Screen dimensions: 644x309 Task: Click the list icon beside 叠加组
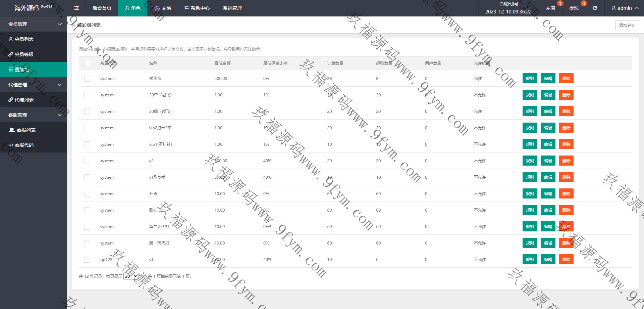(x=11, y=70)
